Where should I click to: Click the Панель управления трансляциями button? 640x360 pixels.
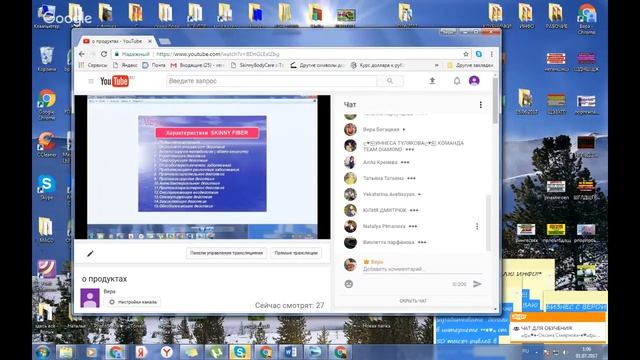pyautogui.click(x=227, y=253)
